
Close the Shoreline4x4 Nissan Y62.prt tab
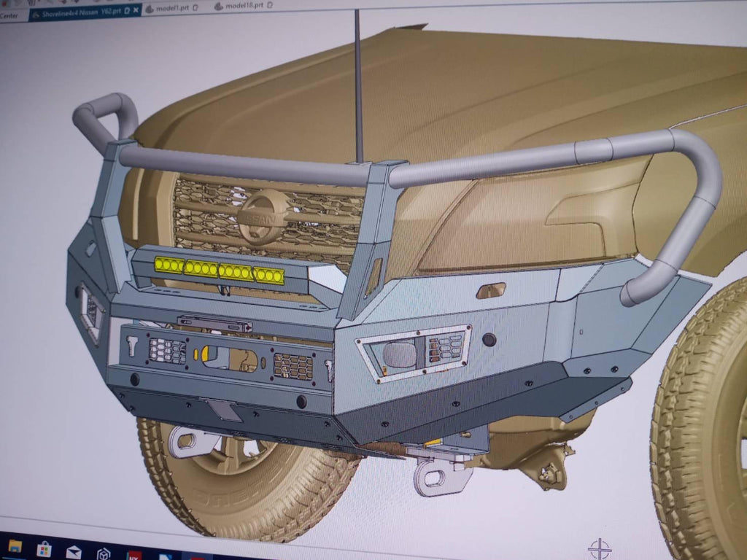pyautogui.click(x=136, y=9)
